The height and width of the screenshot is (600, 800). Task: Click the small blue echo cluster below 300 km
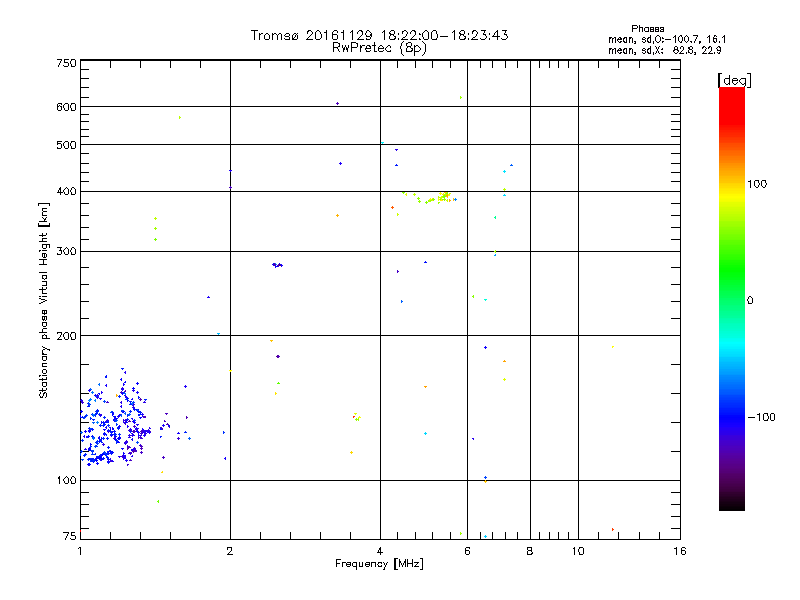click(x=277, y=265)
